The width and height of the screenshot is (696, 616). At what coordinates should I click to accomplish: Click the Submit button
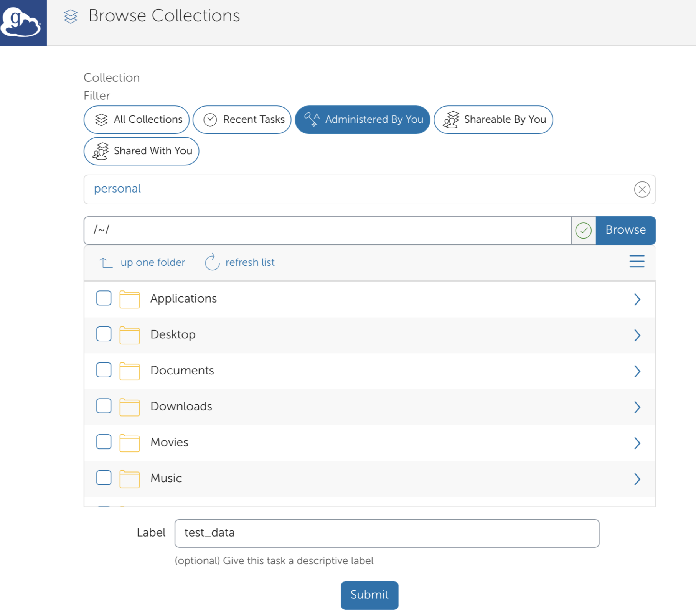pos(369,595)
